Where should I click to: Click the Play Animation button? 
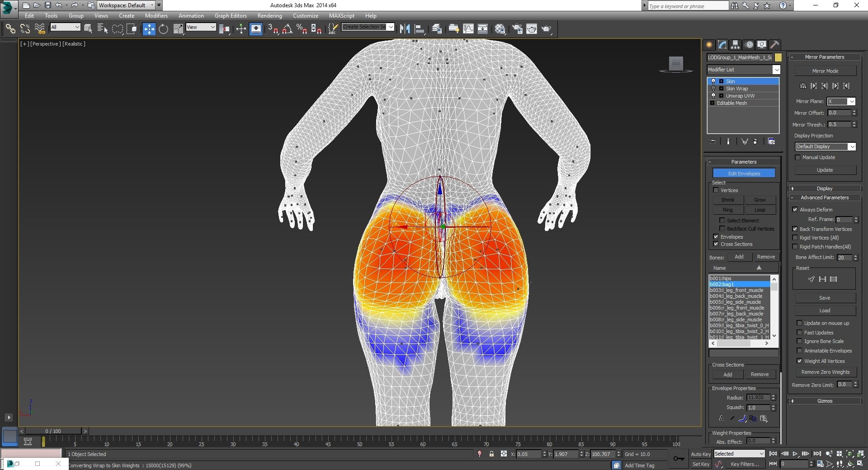795,454
